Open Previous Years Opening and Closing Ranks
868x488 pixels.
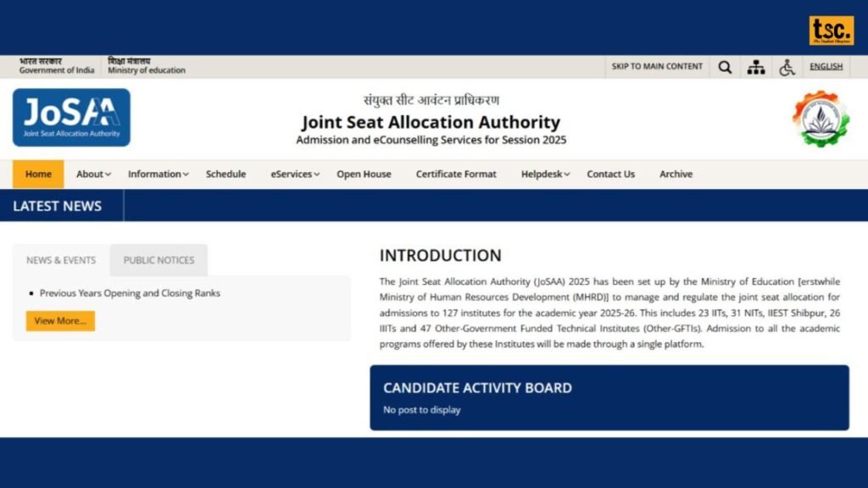click(130, 293)
